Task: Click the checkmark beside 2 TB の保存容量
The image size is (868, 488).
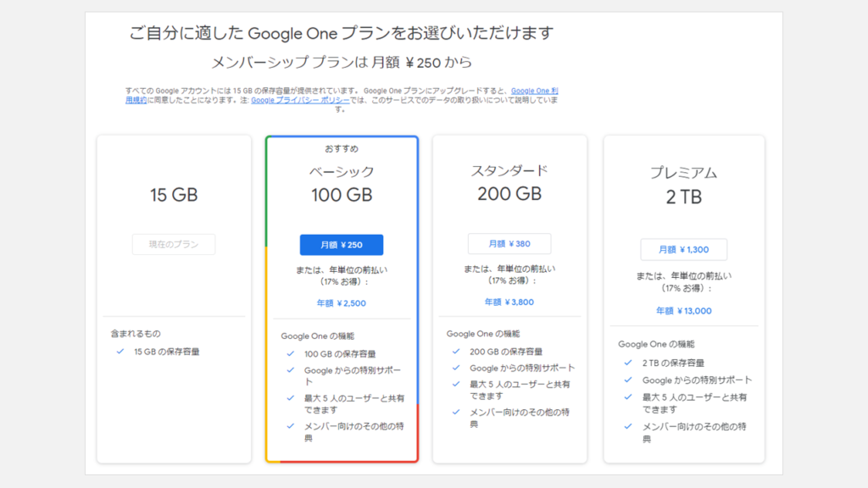Action: coord(628,363)
